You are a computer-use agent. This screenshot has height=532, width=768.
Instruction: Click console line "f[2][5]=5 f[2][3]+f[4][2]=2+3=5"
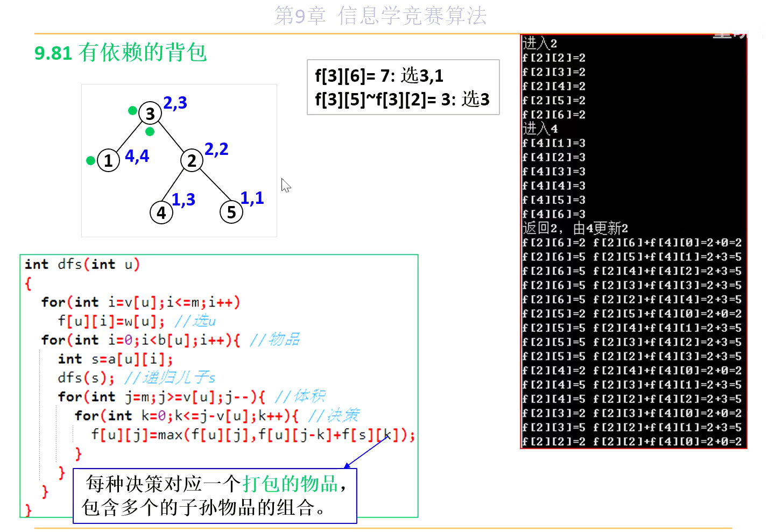(632, 342)
